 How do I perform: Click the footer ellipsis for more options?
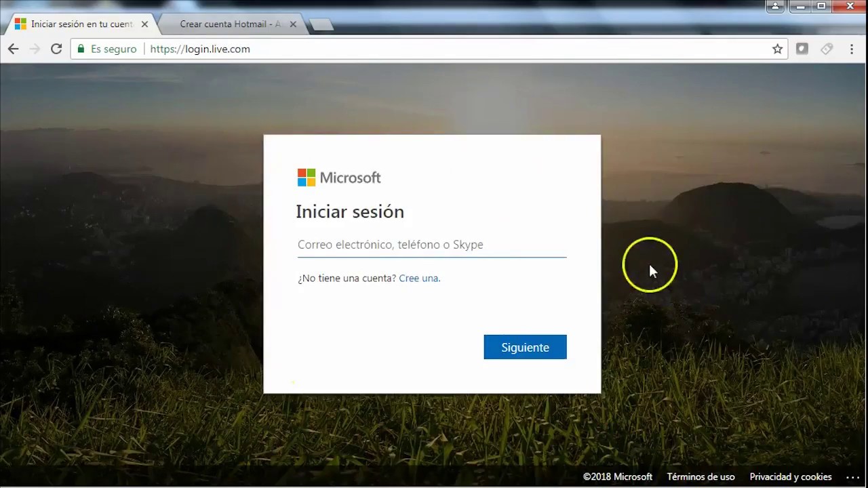click(852, 477)
